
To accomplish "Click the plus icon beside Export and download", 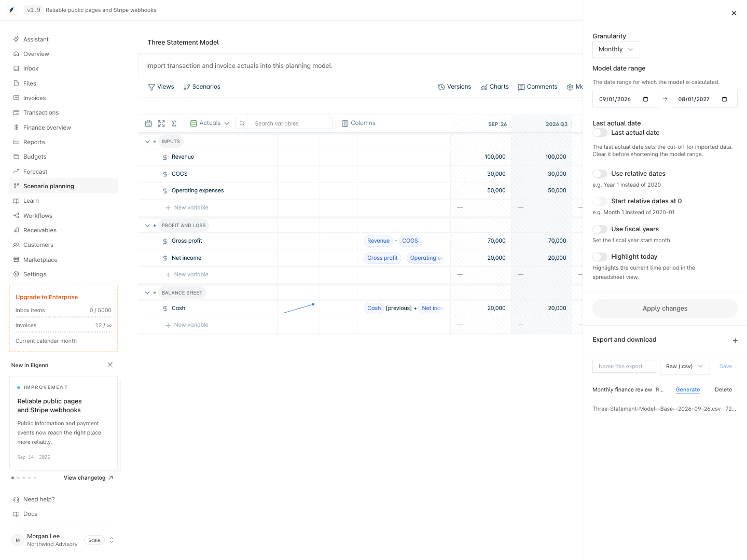I will (x=735, y=341).
